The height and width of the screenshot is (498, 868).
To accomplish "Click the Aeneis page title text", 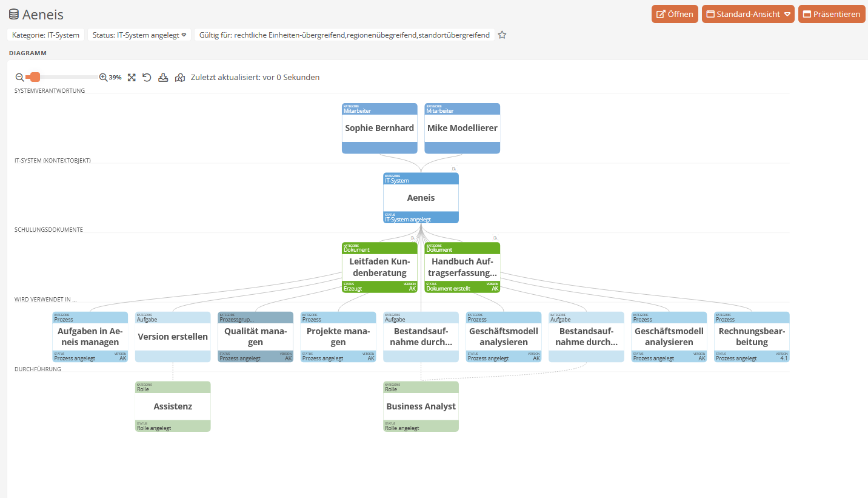I will (43, 15).
